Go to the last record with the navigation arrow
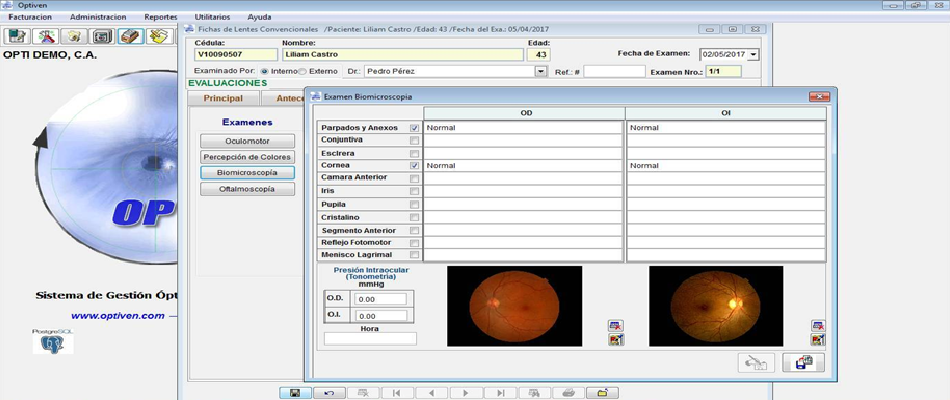 (500, 393)
